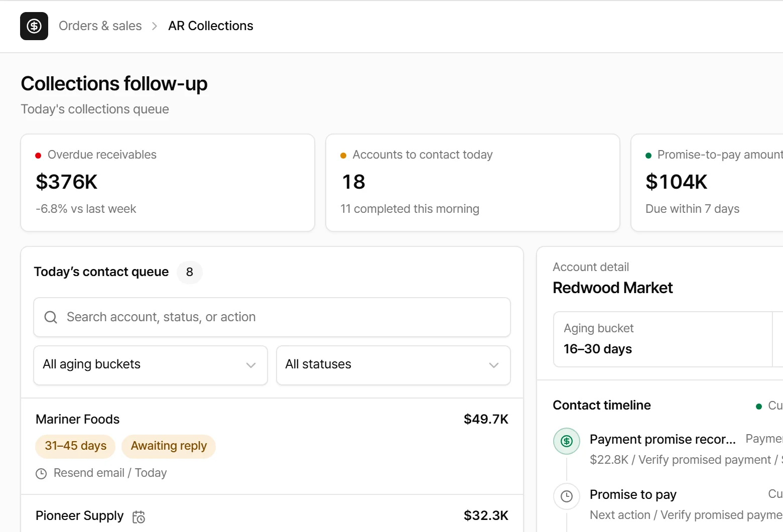Viewport: 783px width, 532px height.
Task: Click the Promise to pay clock icon
Action: (567, 496)
